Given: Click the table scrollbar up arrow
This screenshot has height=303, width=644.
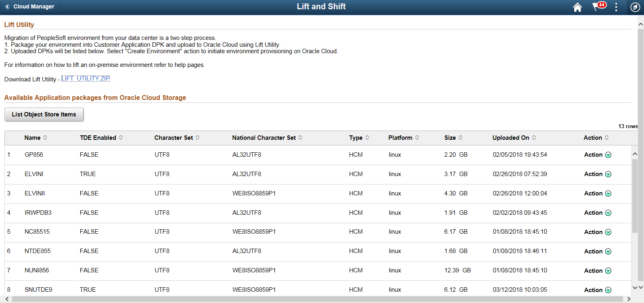Looking at the screenshot, I should coord(635,154).
